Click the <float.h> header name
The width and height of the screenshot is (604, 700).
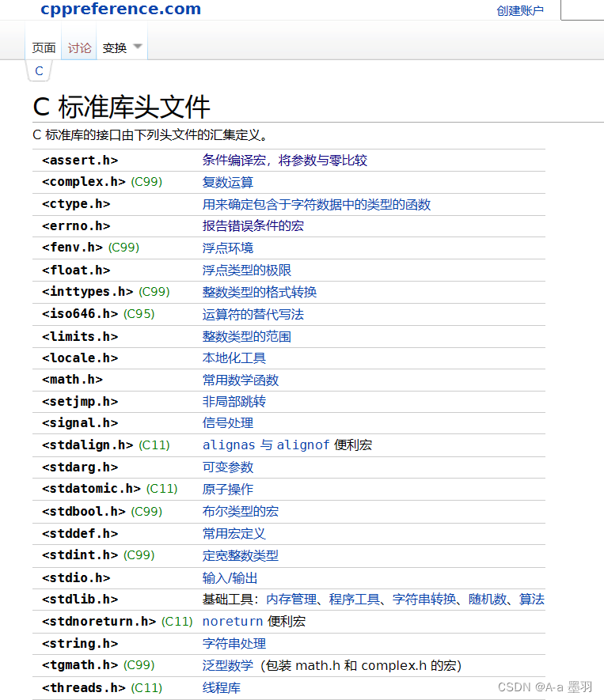[x=76, y=270]
